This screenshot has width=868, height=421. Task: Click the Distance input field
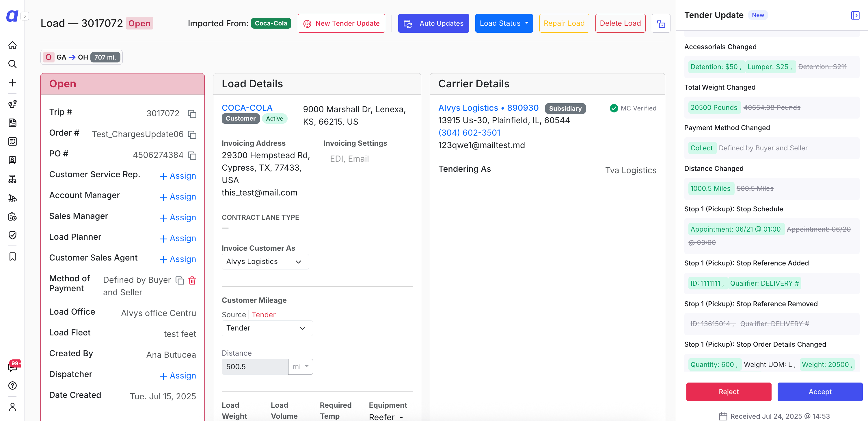coord(255,366)
